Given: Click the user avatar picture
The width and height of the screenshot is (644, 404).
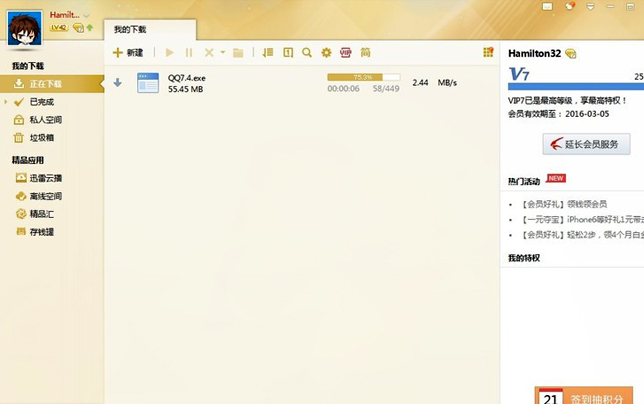Looking at the screenshot, I should pyautogui.click(x=24, y=28).
